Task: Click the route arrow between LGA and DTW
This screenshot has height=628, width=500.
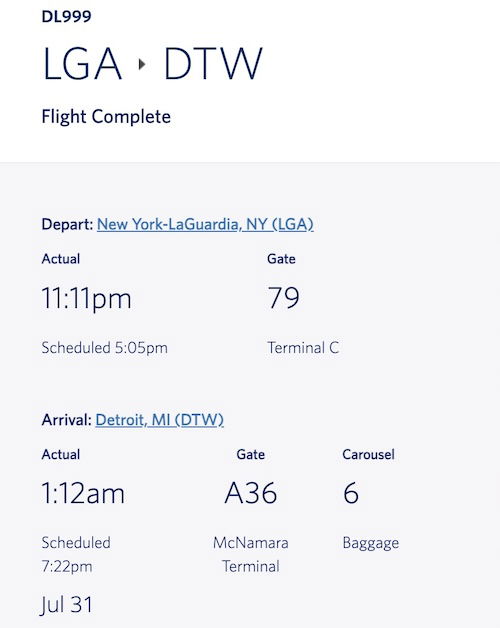Action: 142,64
